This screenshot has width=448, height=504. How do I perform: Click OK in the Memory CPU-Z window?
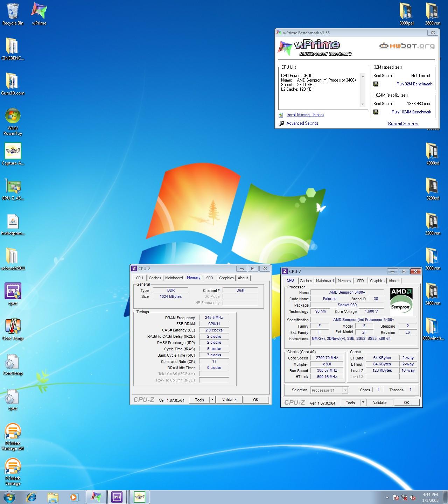click(255, 400)
